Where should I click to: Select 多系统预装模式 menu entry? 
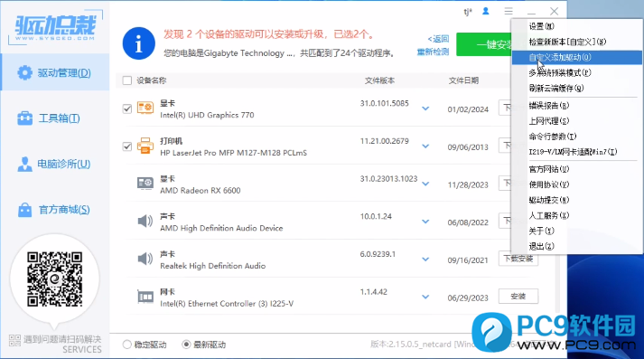(x=576, y=72)
